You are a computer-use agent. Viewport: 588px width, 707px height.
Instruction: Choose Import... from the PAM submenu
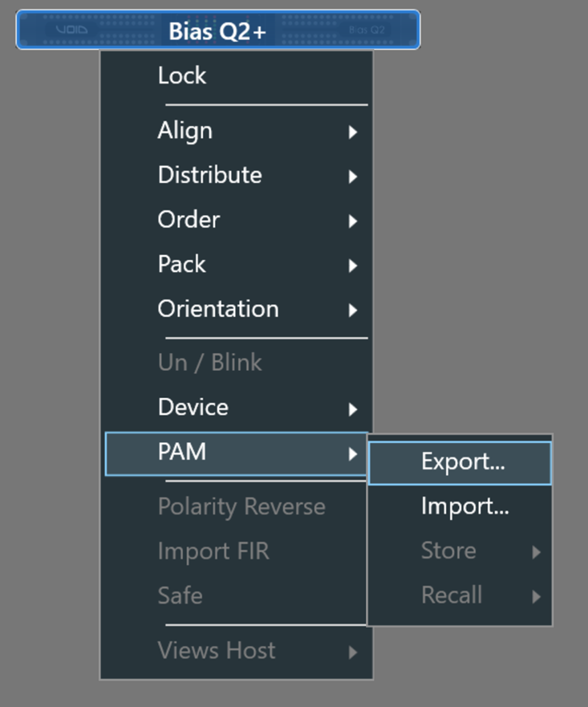pos(464,506)
